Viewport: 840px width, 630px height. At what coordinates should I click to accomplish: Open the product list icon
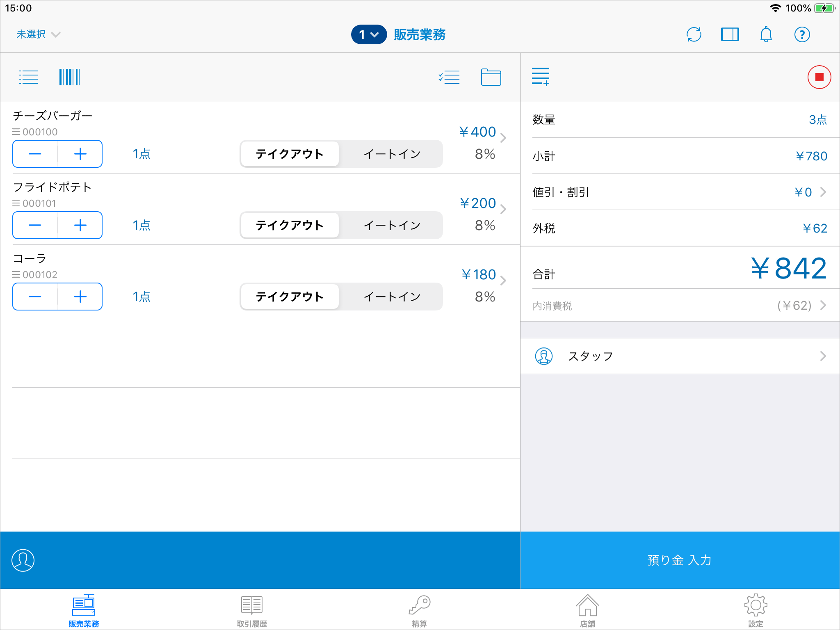tap(28, 77)
